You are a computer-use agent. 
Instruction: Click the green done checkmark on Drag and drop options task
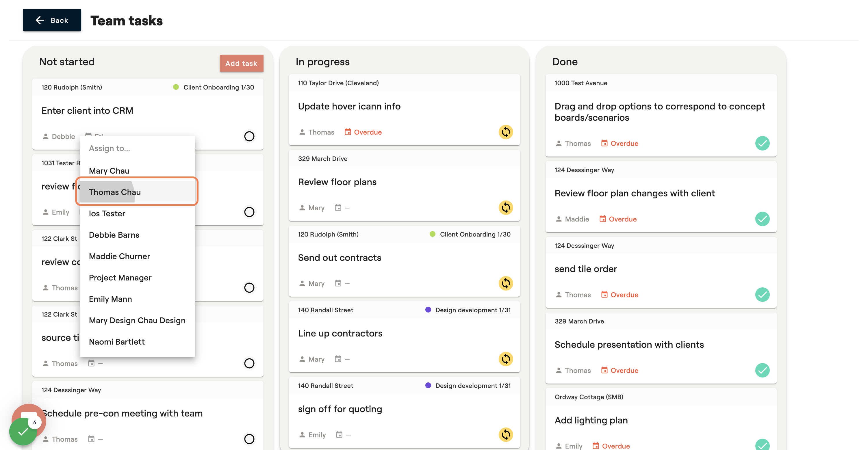[762, 143]
